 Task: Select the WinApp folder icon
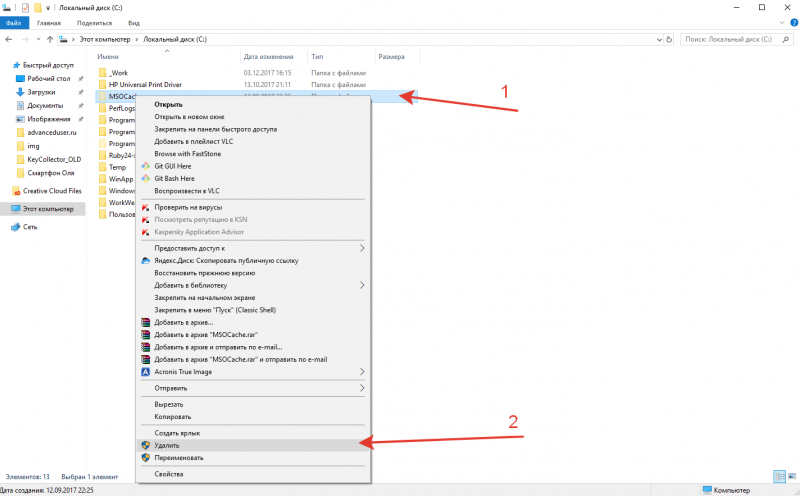103,179
